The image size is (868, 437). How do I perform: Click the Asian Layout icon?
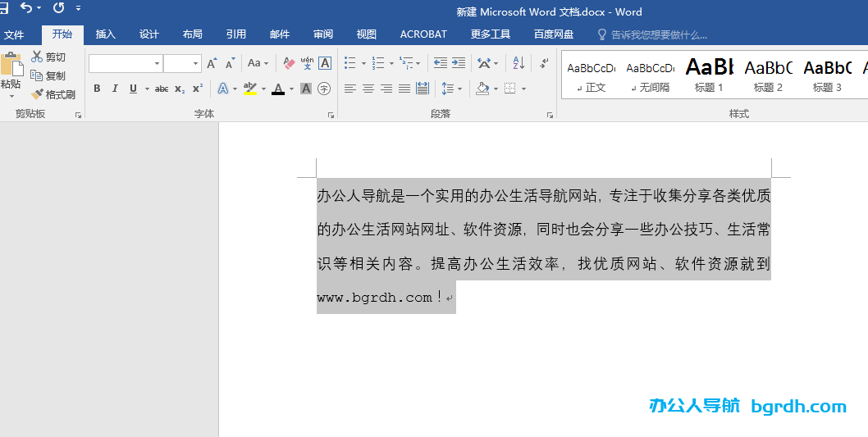pos(484,63)
